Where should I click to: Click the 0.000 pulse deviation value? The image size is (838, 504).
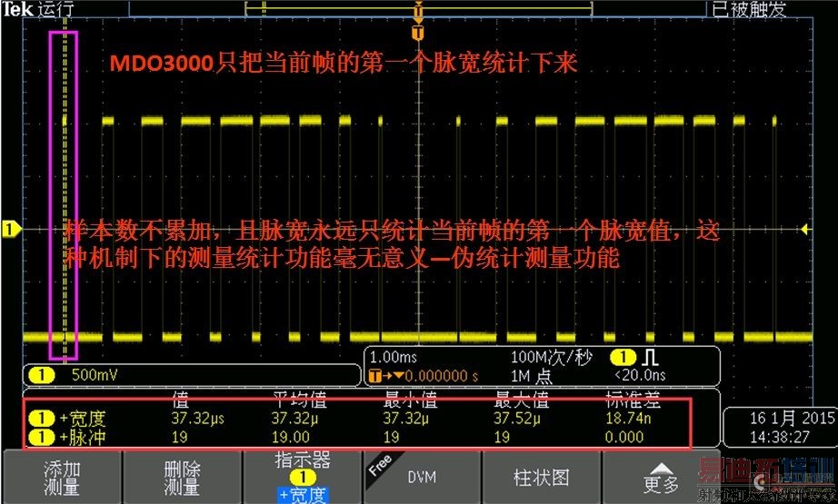click(624, 438)
